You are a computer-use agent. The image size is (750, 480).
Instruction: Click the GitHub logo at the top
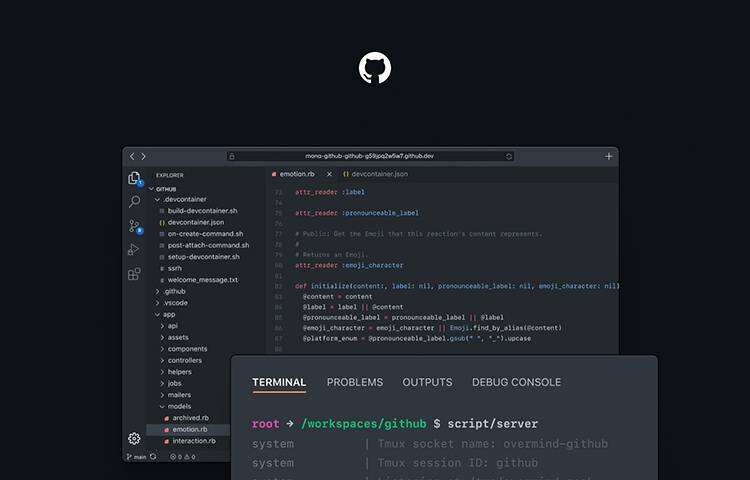[375, 69]
